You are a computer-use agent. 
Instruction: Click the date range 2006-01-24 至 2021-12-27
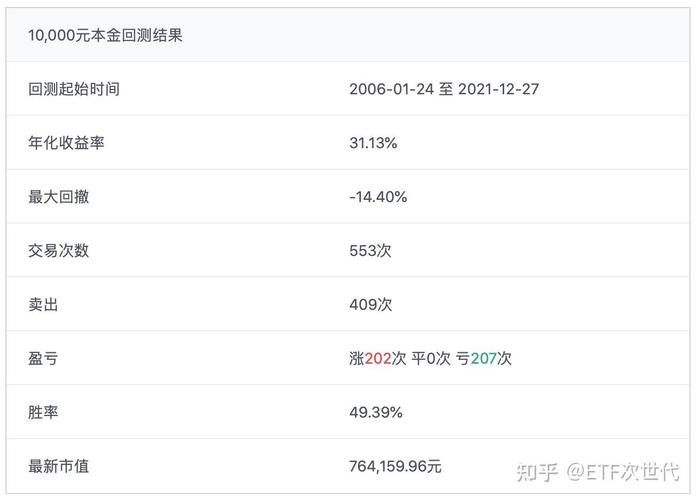click(444, 89)
